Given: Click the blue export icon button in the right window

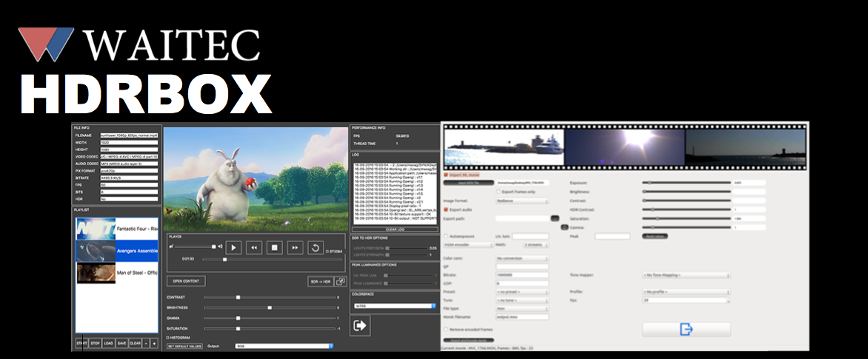Looking at the screenshot, I should tap(686, 329).
